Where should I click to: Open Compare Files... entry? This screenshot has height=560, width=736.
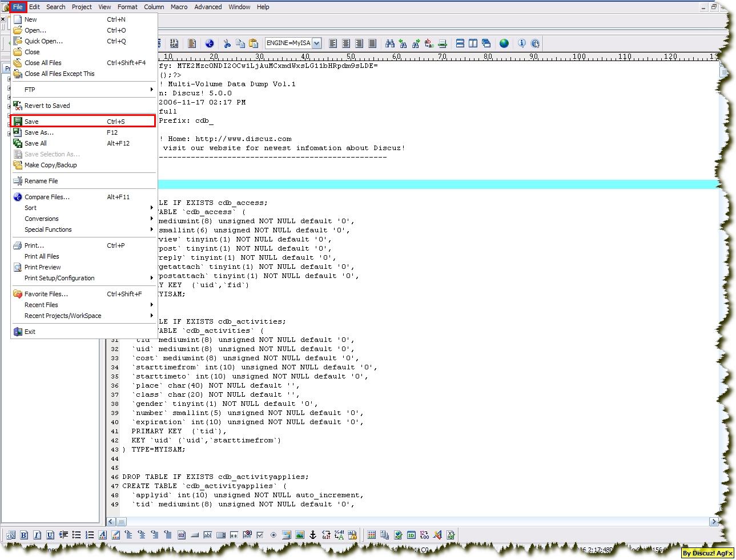click(x=83, y=197)
